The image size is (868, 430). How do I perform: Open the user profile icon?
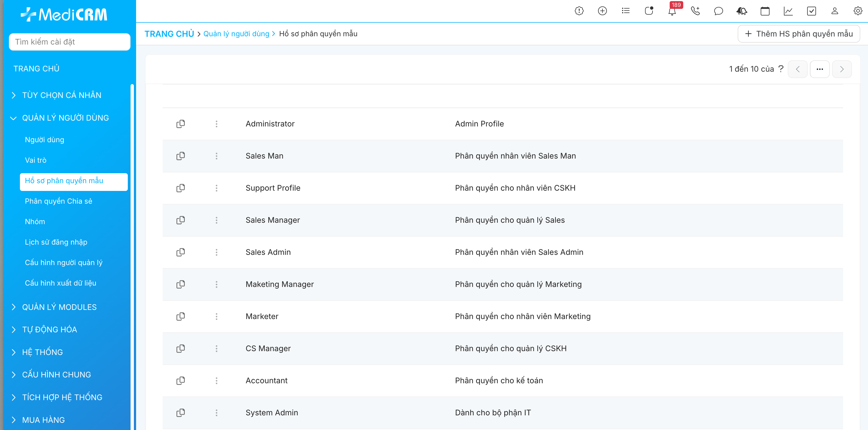click(834, 11)
